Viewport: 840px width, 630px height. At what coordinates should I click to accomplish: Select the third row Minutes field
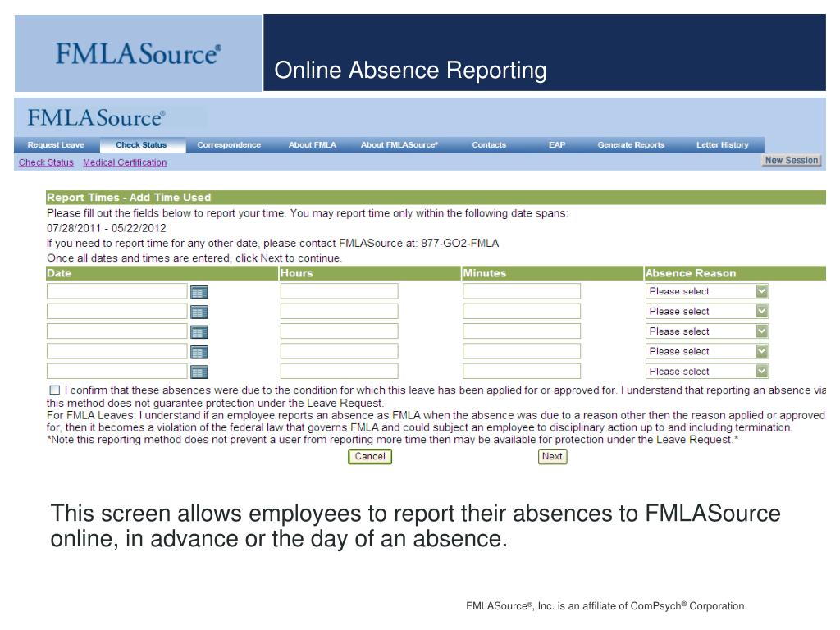coord(521,331)
